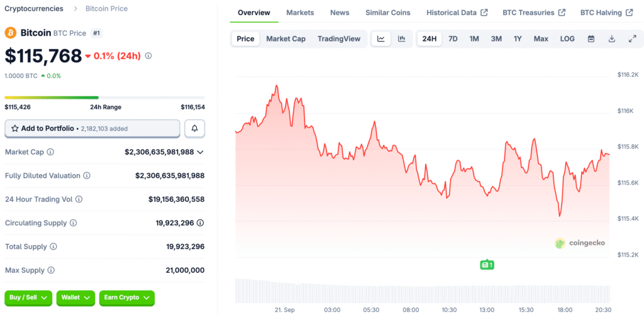644x315 pixels.
Task: Open the Earn Crypto dropdown
Action: [127, 298]
